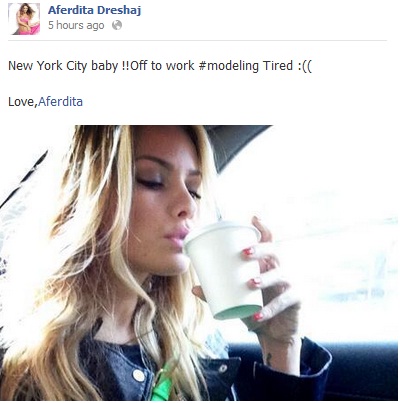Click the white coffee cup in photo
The width and height of the screenshot is (400, 403).
(223, 270)
